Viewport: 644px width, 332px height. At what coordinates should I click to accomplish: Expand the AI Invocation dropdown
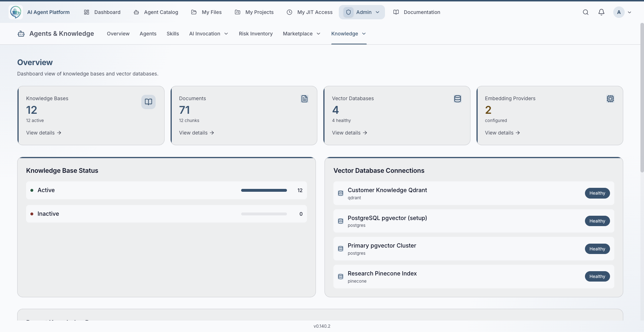(x=209, y=34)
